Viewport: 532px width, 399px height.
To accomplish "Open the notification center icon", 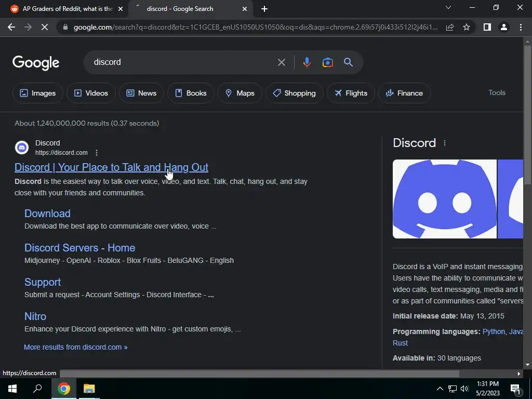I will tap(516, 389).
